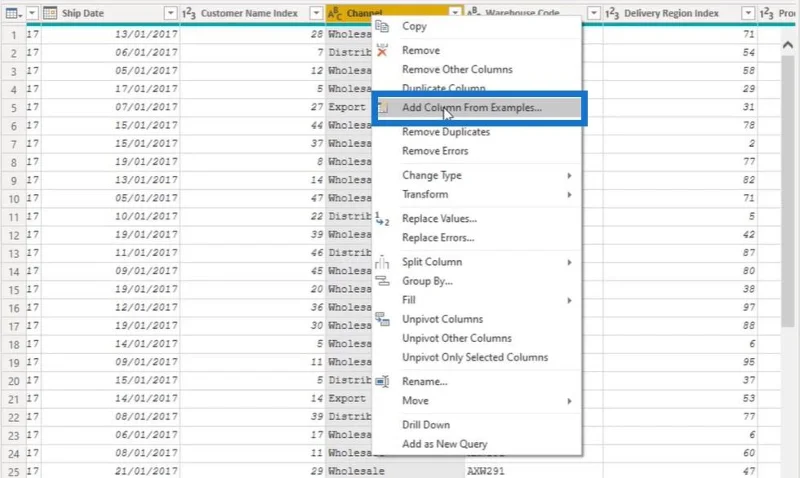Open the Ship Date filter dropdown

click(x=170, y=13)
